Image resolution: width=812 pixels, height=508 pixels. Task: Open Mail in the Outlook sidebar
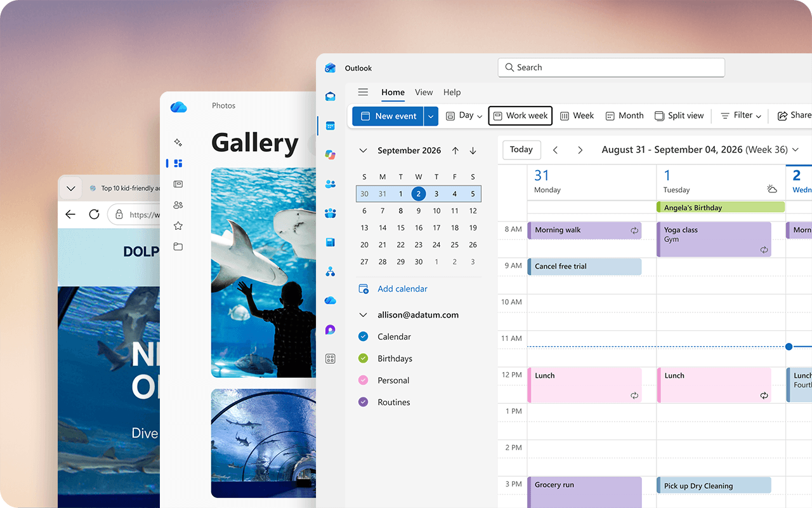pos(330,97)
